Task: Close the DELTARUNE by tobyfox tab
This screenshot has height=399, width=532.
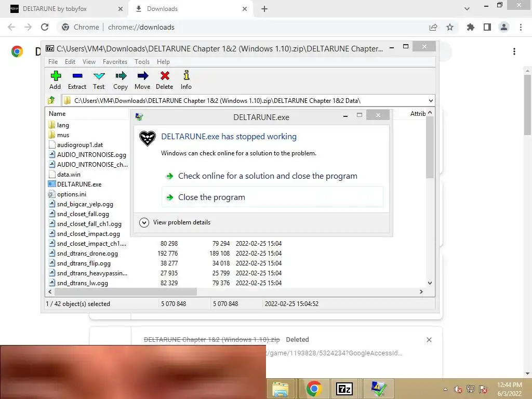Action: [120, 9]
